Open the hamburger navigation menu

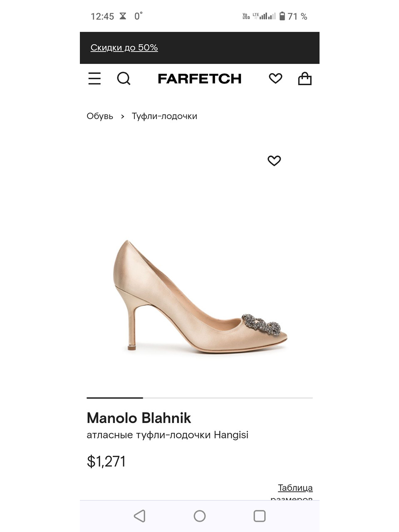(x=94, y=79)
